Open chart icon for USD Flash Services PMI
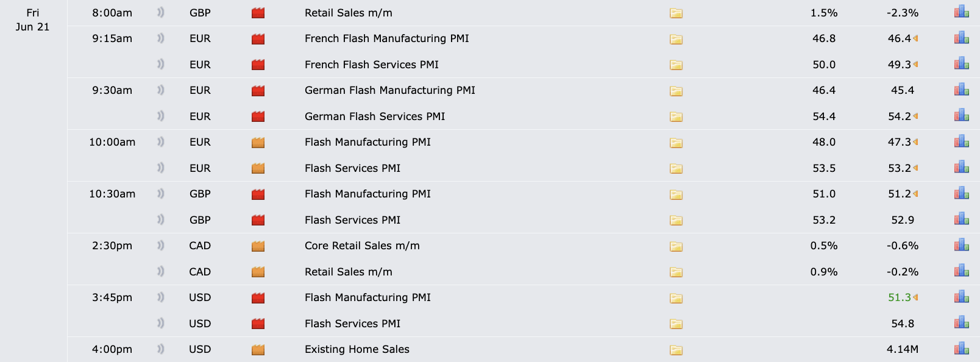 [x=962, y=322]
